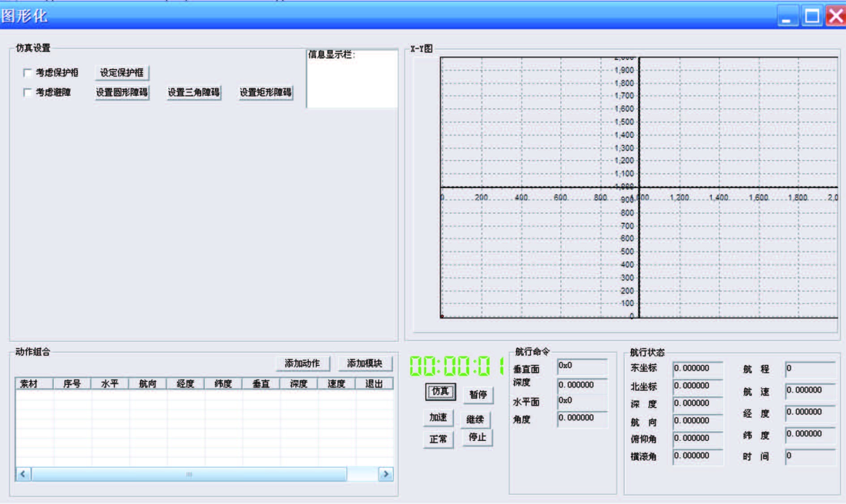
Task: Enable the 考虑保护框 checkbox
Action: click(27, 72)
